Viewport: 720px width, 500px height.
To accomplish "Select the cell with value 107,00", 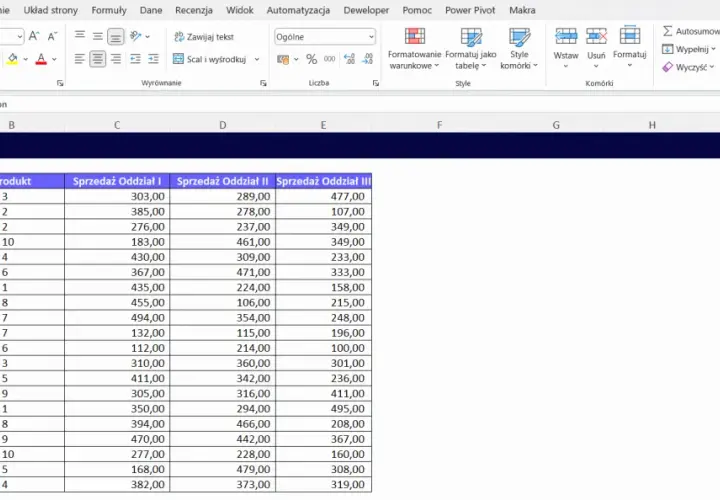I will (324, 212).
